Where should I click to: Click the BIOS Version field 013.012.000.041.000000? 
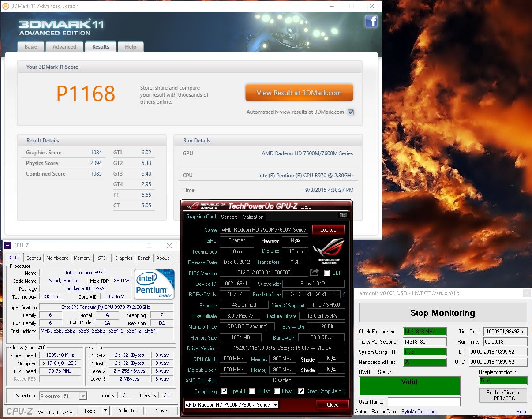264,273
